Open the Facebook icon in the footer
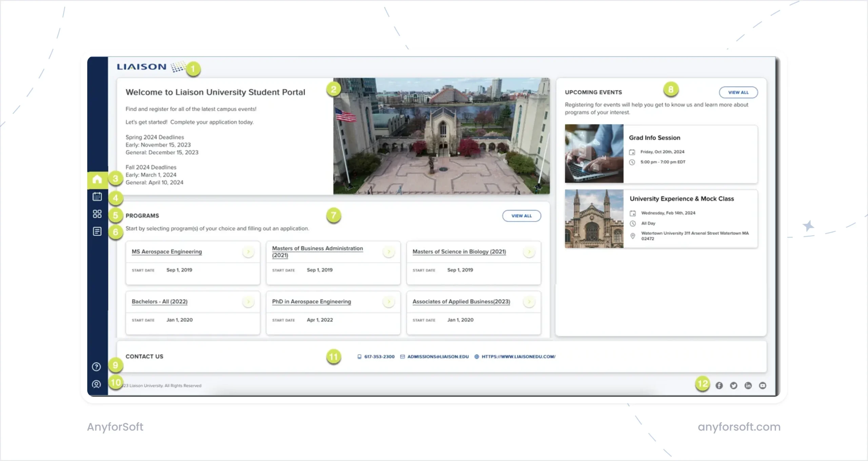The image size is (868, 461). (719, 385)
